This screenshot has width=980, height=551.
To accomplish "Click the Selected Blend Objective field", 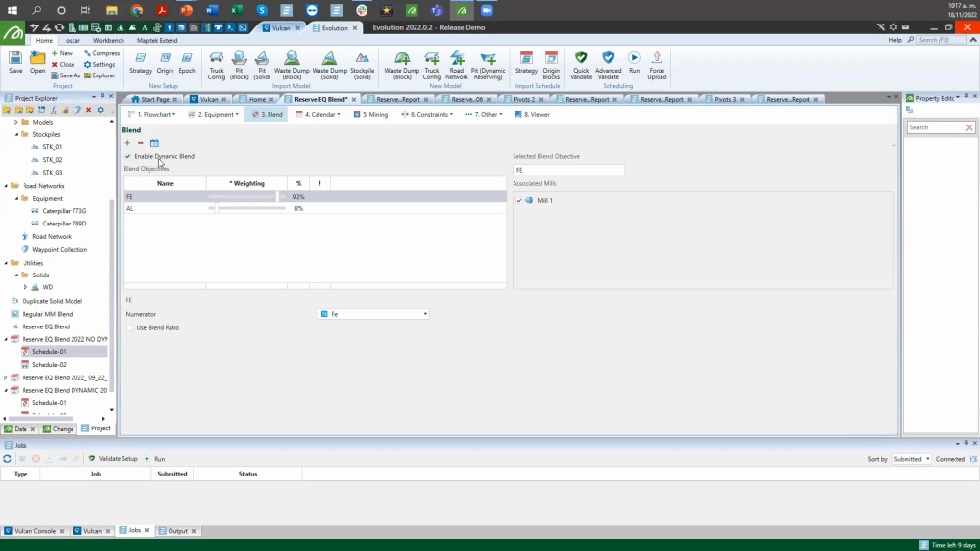I will (568, 170).
